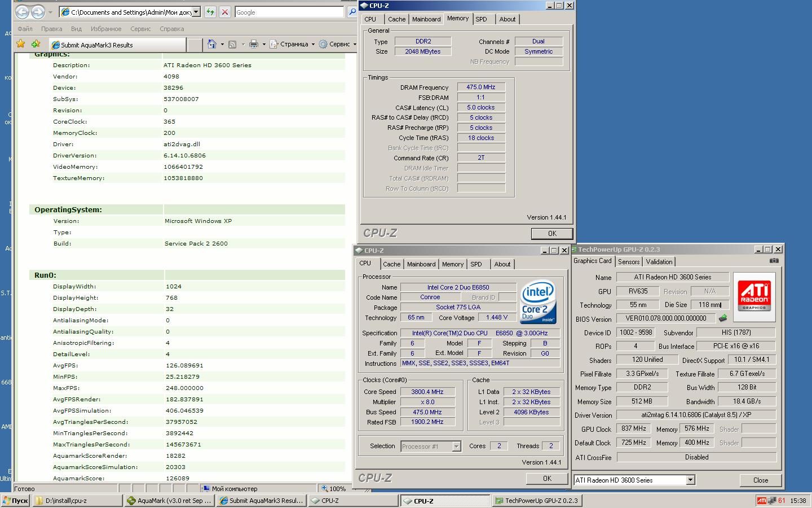Click the Intel Core 2 Duo logo

(538, 302)
